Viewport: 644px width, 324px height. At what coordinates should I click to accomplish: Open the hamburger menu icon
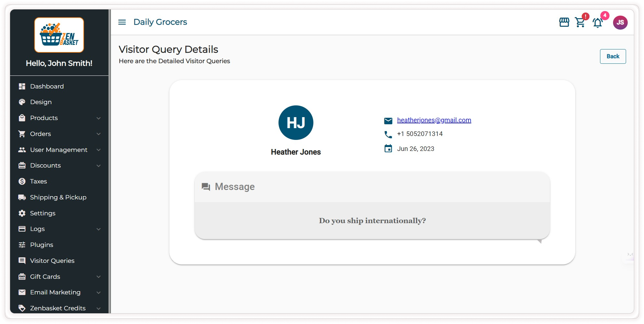(x=122, y=22)
